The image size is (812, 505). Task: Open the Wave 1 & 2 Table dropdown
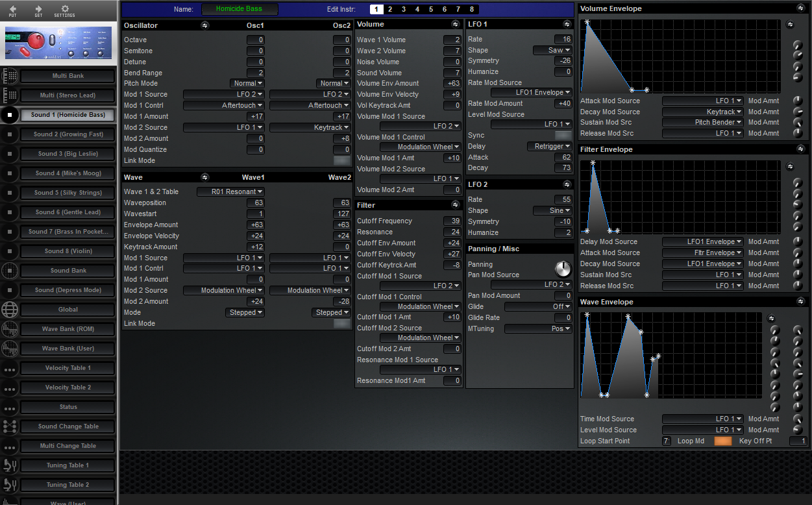(230, 191)
